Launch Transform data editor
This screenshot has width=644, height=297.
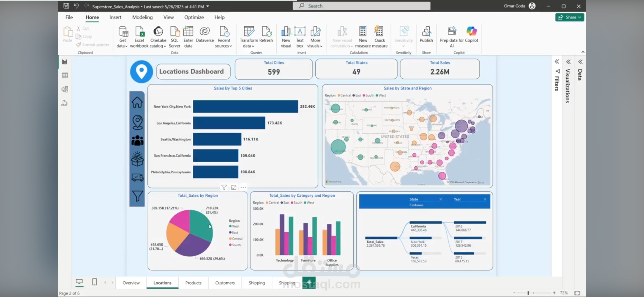click(249, 37)
